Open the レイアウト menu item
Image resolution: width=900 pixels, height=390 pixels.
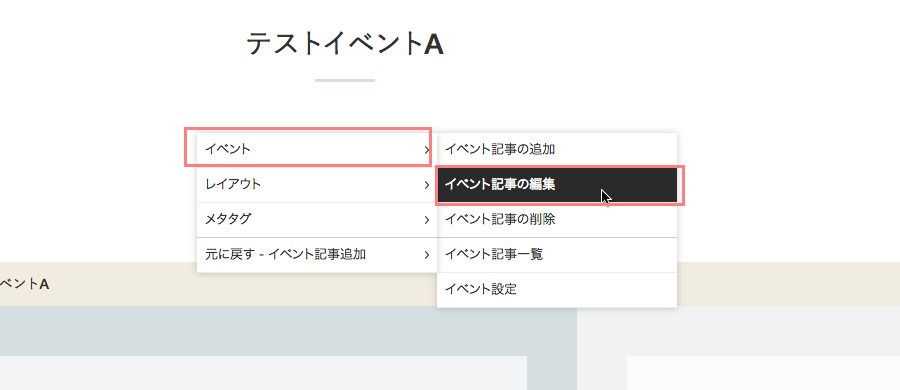[317, 184]
